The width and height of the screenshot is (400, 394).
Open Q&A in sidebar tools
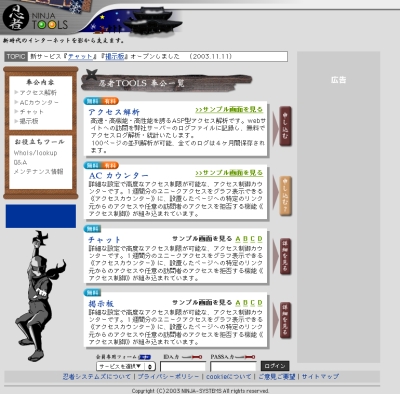[x=20, y=162]
